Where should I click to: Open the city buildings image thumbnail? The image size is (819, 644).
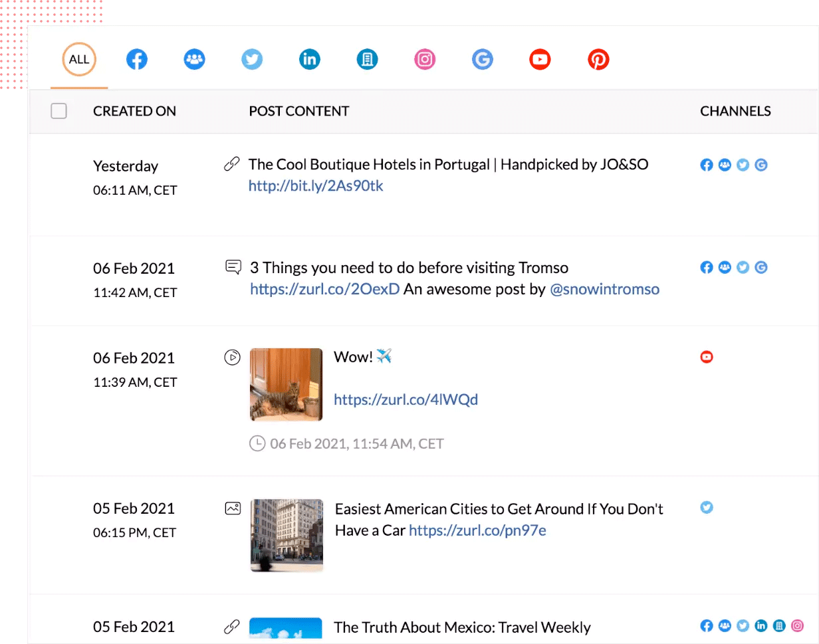click(x=287, y=536)
